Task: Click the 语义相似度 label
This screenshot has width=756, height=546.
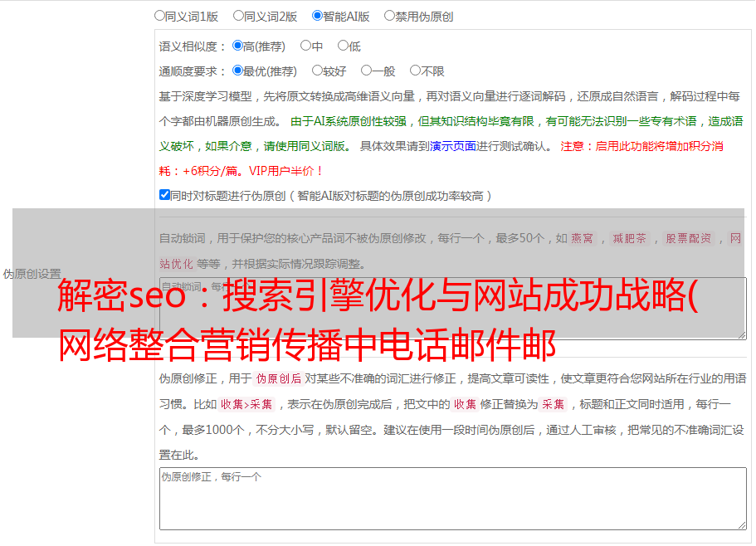Action: click(x=192, y=46)
